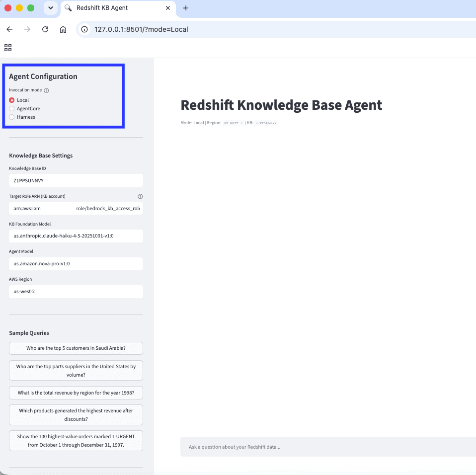Close the Redshift KB Agent tab

(x=168, y=8)
